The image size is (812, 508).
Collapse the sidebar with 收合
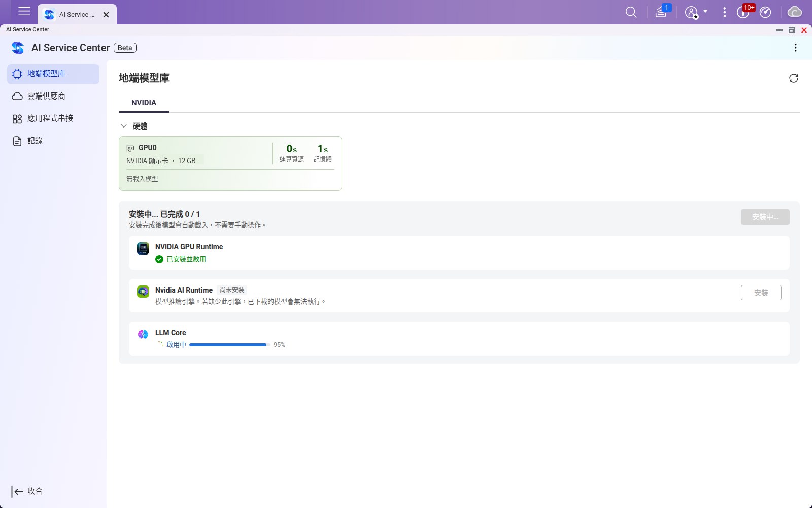coord(27,491)
